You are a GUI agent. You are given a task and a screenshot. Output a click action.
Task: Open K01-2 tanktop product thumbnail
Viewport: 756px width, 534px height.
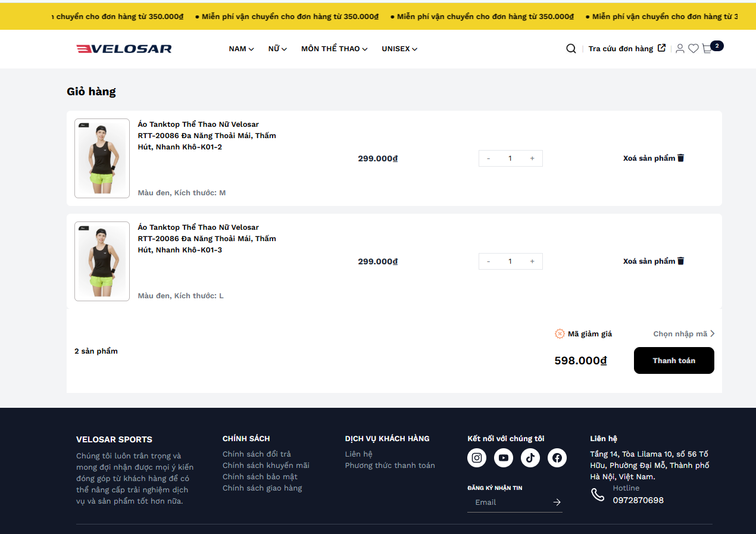pos(102,158)
